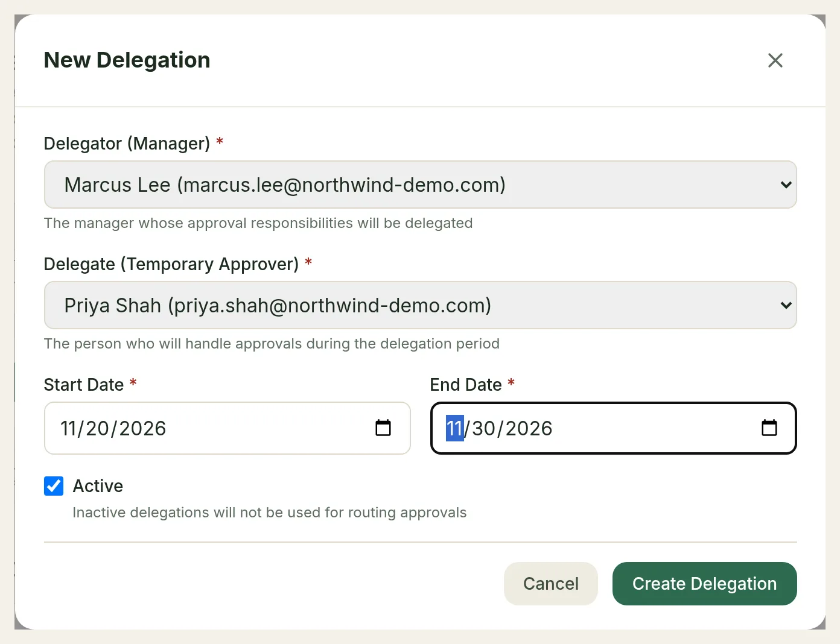The width and height of the screenshot is (840, 644).
Task: Click the New Delegation dialog title
Action: pos(127,60)
